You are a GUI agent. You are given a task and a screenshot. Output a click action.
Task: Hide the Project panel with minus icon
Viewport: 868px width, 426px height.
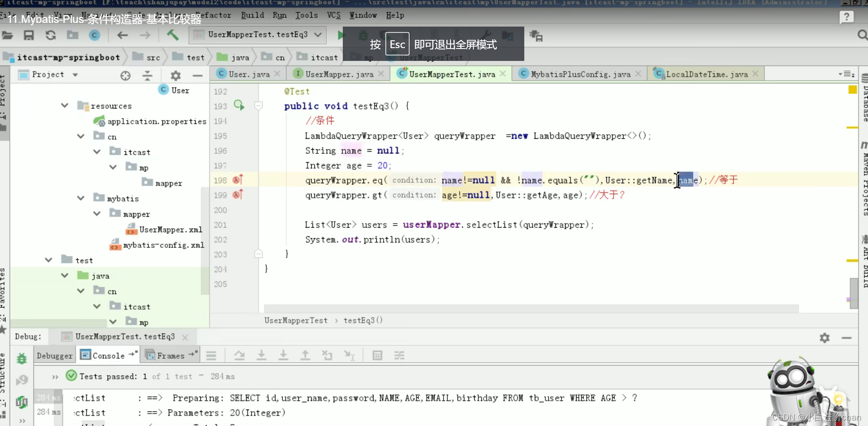tap(198, 76)
